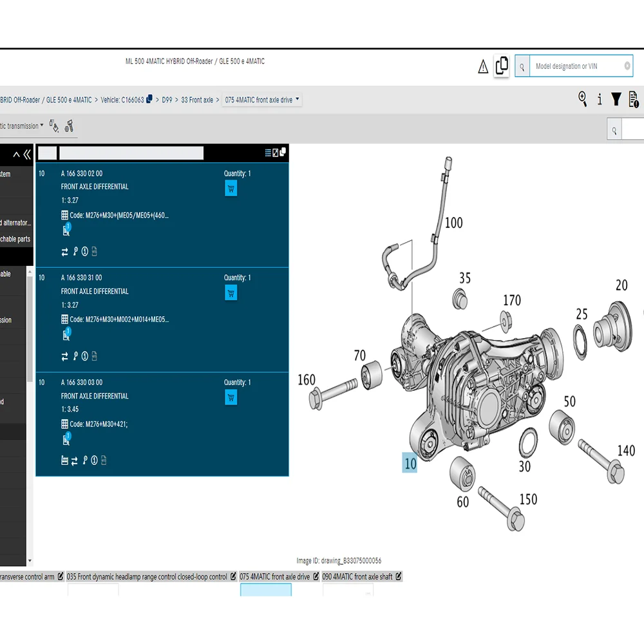Open the warning triangle notifications
Screen dimensions: 644x644
tap(483, 66)
